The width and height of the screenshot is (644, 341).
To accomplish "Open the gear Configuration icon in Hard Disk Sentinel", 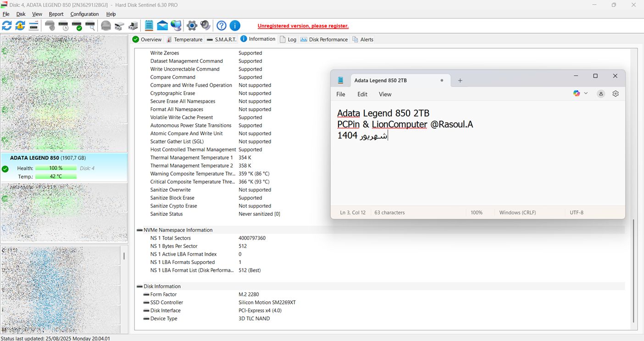I will click(x=192, y=26).
